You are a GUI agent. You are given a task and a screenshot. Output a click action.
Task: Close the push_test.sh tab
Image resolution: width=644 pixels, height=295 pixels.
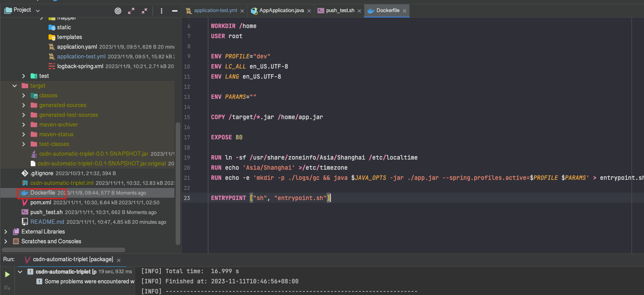pos(359,11)
